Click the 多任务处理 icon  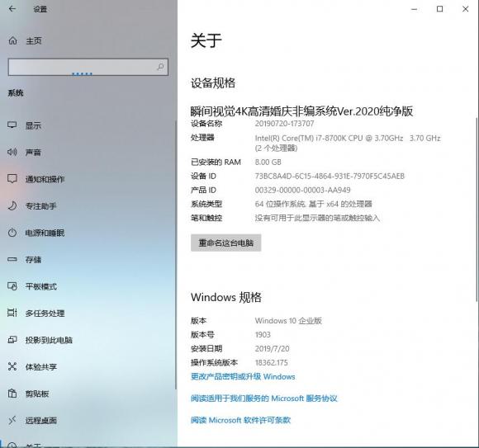click(x=12, y=313)
